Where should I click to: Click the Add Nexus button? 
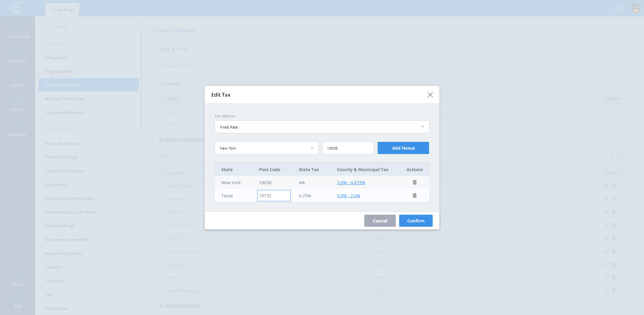(x=403, y=148)
